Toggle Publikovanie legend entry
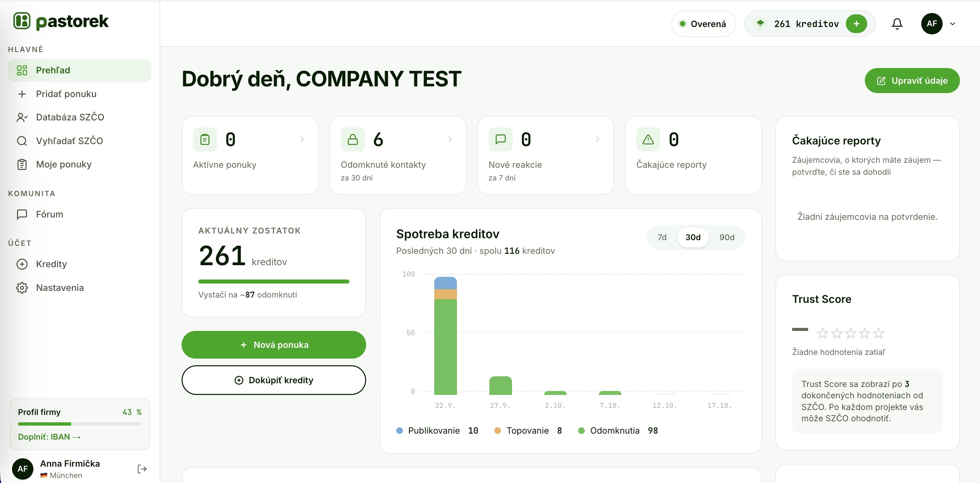The height and width of the screenshot is (483, 980). coord(437,431)
